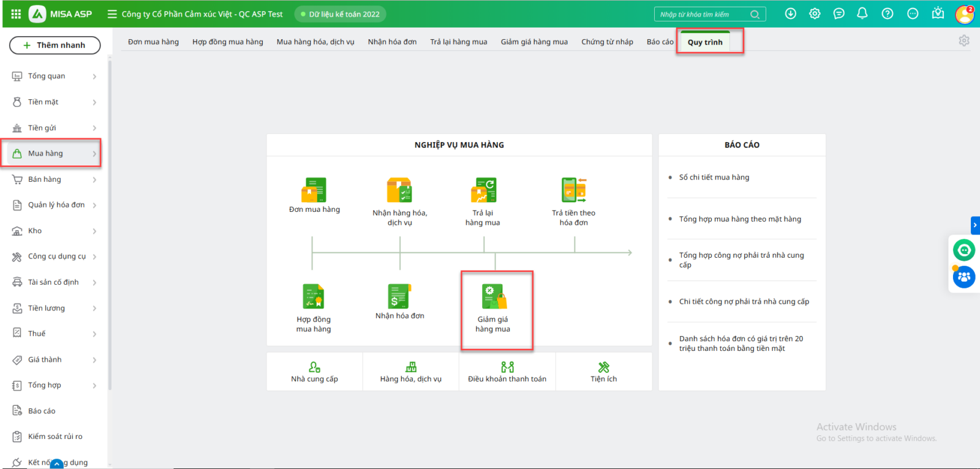This screenshot has height=469, width=980.
Task: Switch to the Chứng từ nhập tab
Action: tap(607, 42)
